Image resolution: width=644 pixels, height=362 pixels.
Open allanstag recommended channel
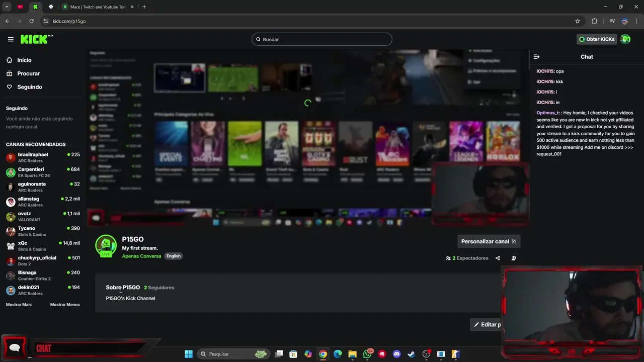tap(43, 202)
